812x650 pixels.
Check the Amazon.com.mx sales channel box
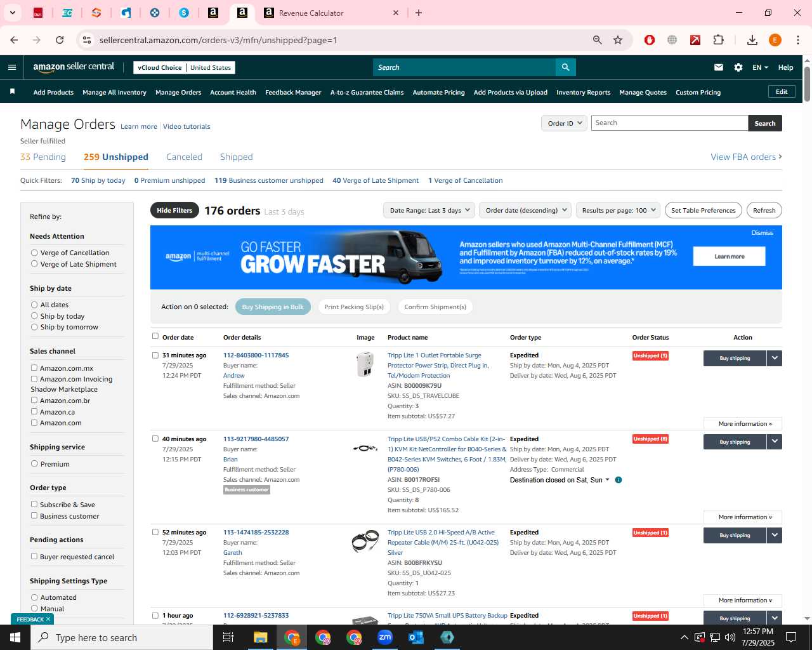click(34, 368)
